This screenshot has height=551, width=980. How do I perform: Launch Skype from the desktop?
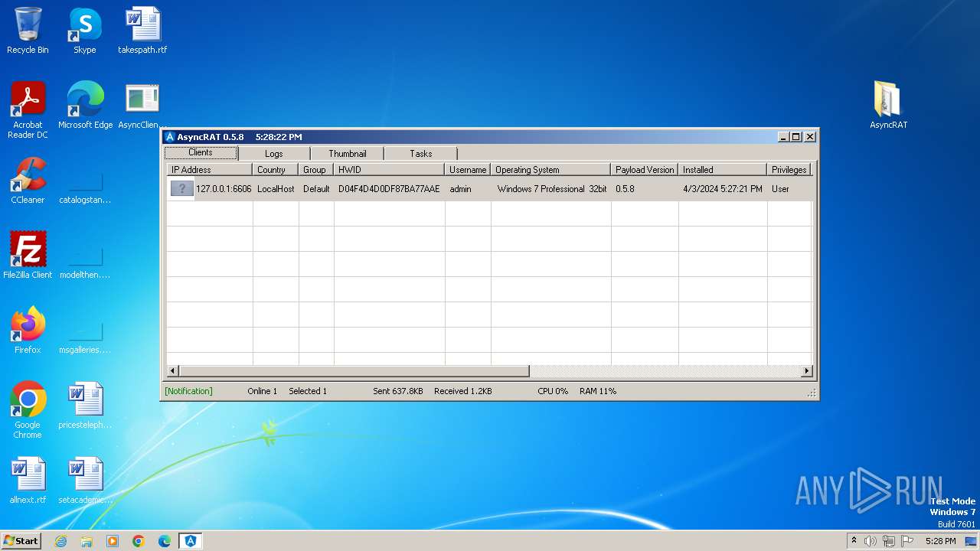click(84, 31)
